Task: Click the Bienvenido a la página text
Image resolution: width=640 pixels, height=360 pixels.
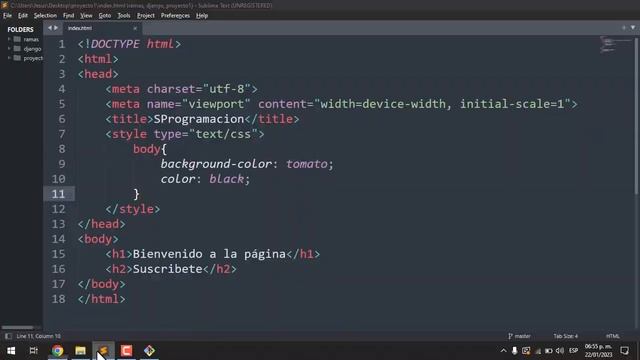Action: point(209,254)
